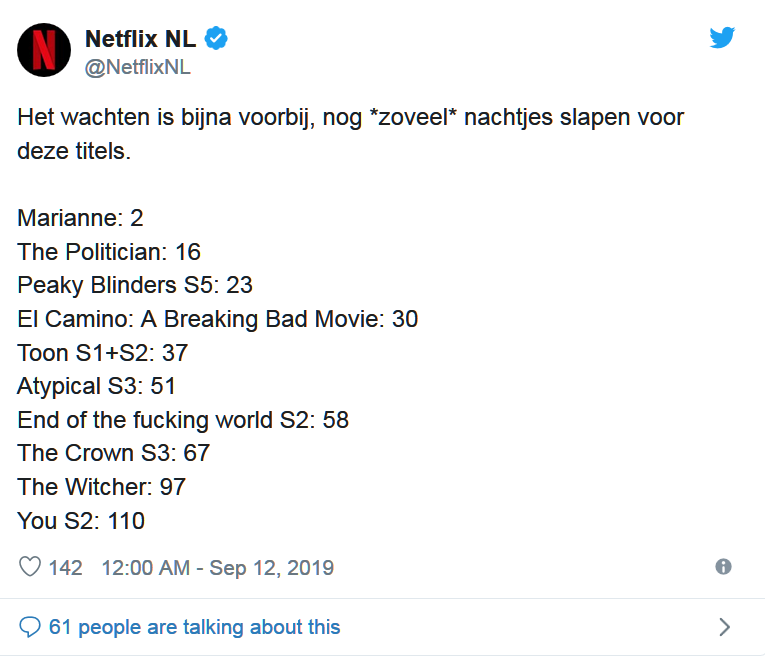765x662 pixels.
Task: Open the Twitter bird logo
Action: (x=722, y=38)
